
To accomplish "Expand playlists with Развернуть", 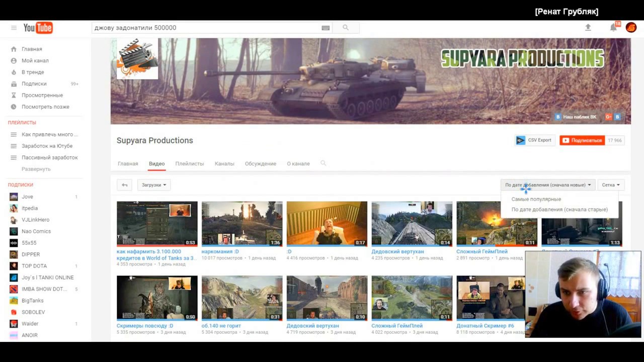I will (36, 169).
